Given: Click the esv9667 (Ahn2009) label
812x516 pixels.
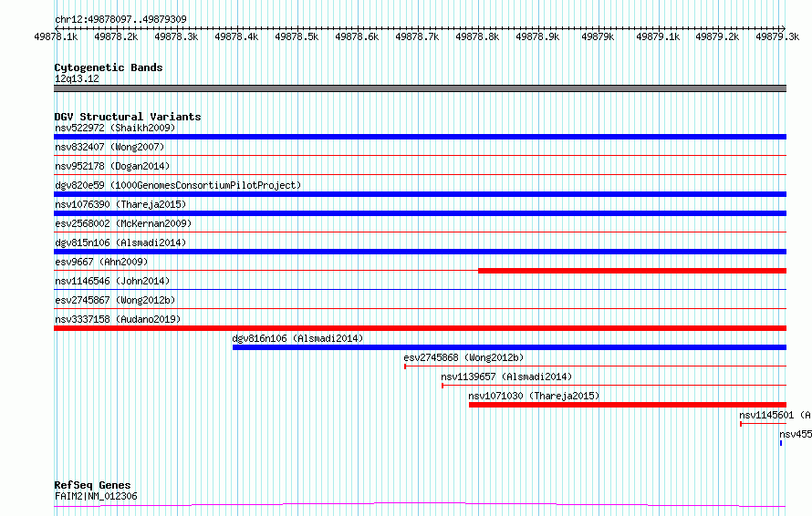Looking at the screenshot, I should tap(101, 262).
